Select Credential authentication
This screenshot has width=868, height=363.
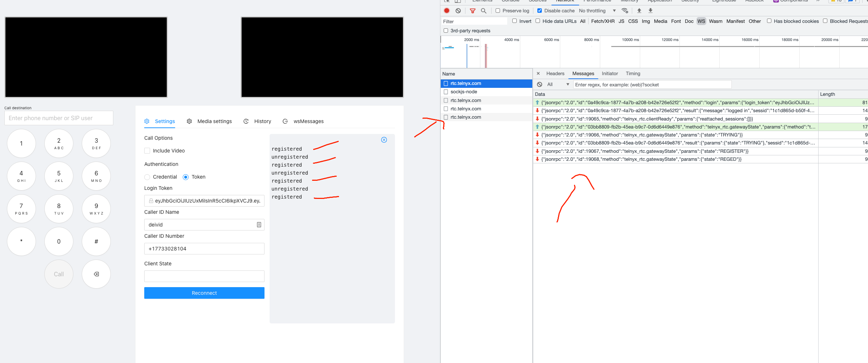click(147, 177)
